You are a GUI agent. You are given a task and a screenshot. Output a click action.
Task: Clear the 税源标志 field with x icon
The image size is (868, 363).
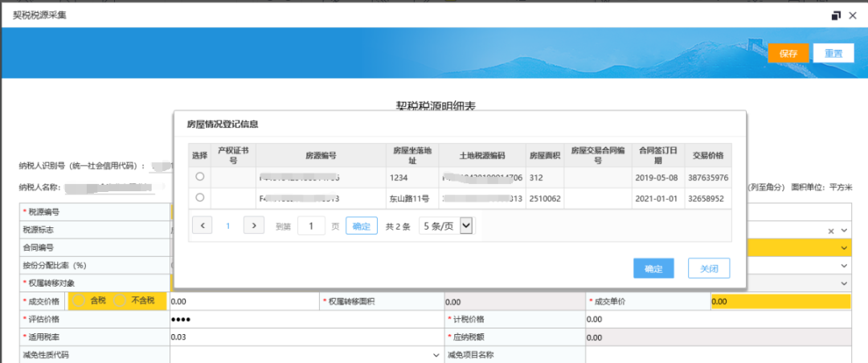[x=831, y=231]
